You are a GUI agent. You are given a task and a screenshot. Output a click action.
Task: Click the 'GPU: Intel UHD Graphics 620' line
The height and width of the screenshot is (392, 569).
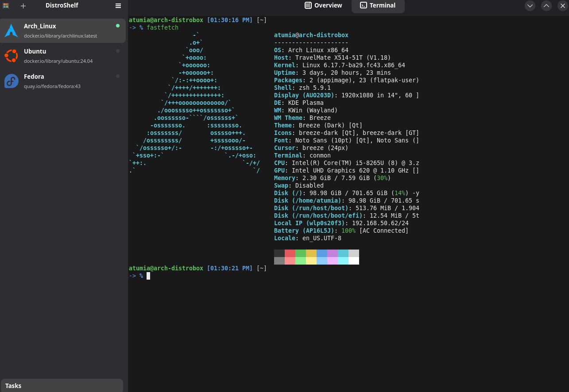[347, 170]
